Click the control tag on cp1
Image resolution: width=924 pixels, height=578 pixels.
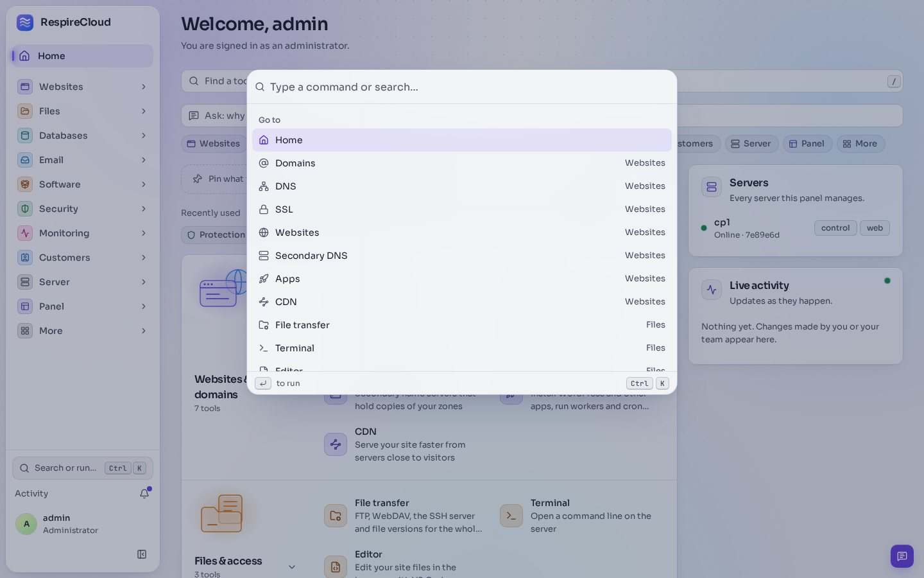tap(835, 228)
